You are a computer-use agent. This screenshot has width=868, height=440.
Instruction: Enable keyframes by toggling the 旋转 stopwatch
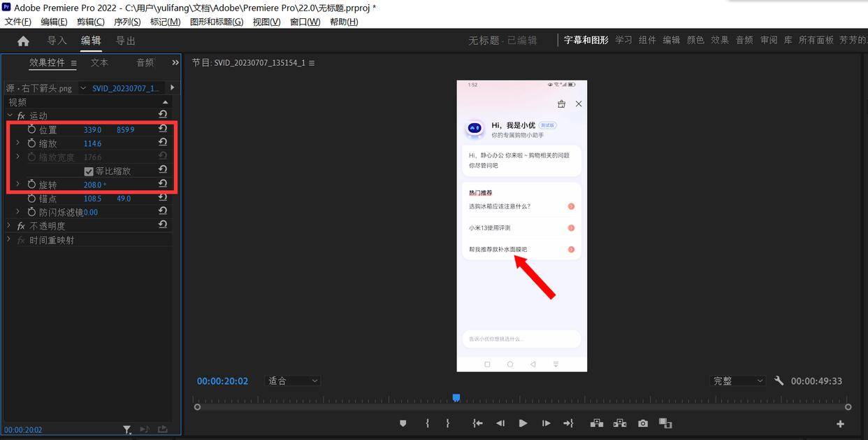pyautogui.click(x=31, y=184)
